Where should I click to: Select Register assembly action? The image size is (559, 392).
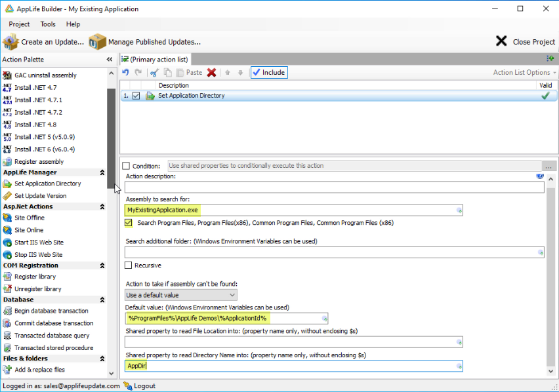point(33,162)
